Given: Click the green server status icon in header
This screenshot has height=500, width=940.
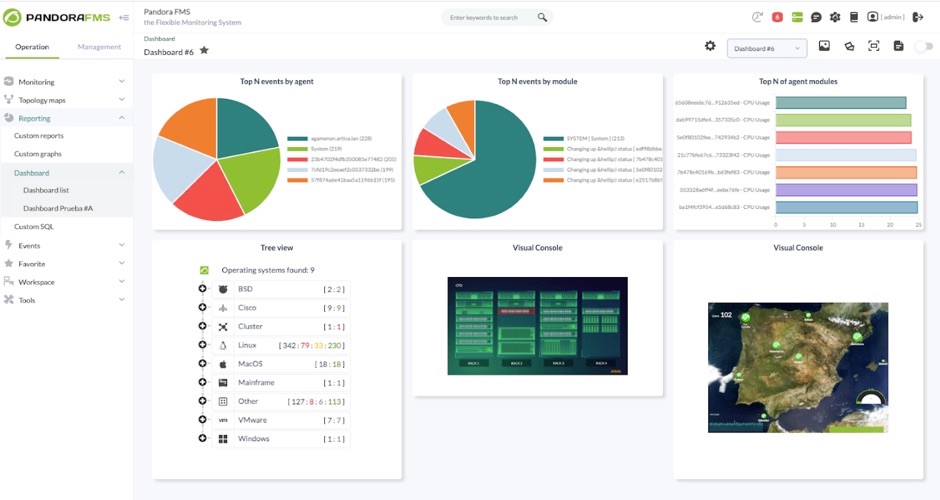Looking at the screenshot, I should pos(797,17).
